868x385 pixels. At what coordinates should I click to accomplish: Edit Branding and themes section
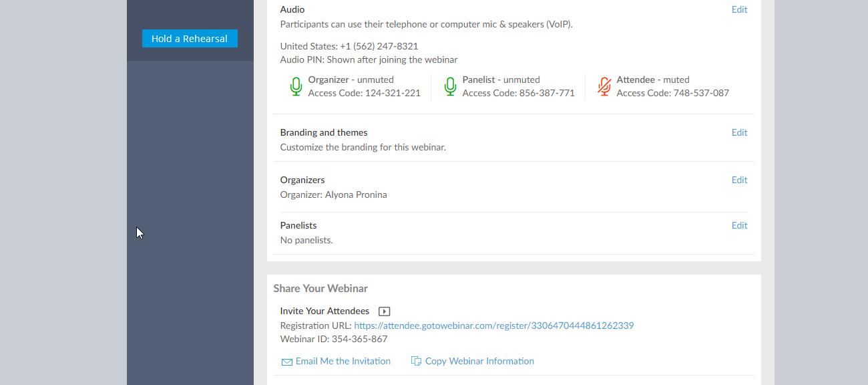tap(739, 132)
